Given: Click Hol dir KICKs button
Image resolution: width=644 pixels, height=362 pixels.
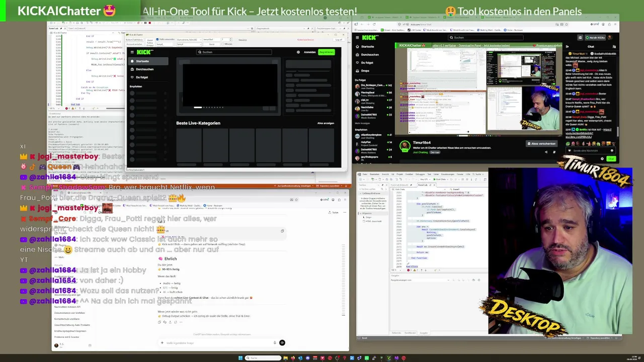Looking at the screenshot, I should tap(595, 38).
